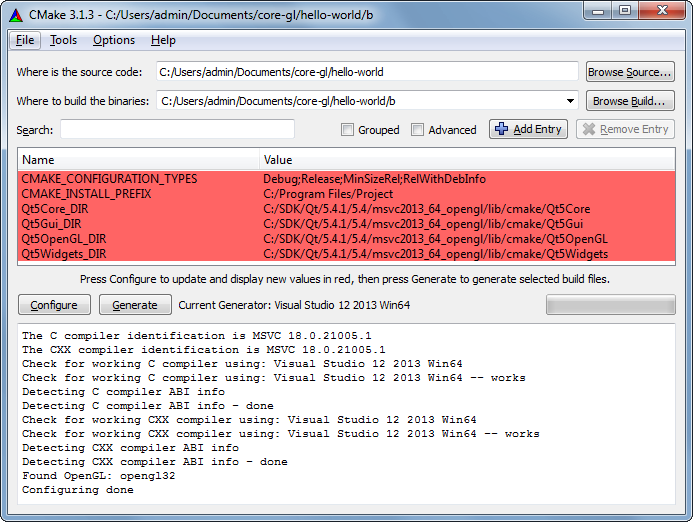Click the Name column header
The height and width of the screenshot is (522, 693).
click(138, 160)
